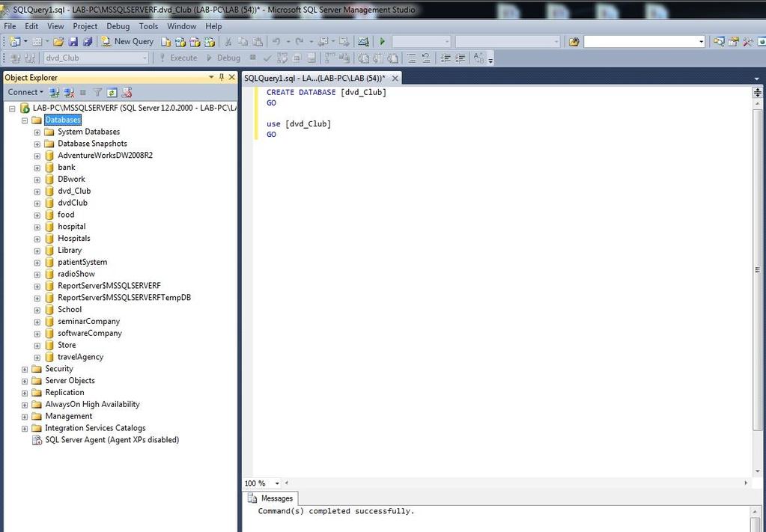Expand the System Databases folder
Viewport: 766px width, 532px height.
coord(37,132)
